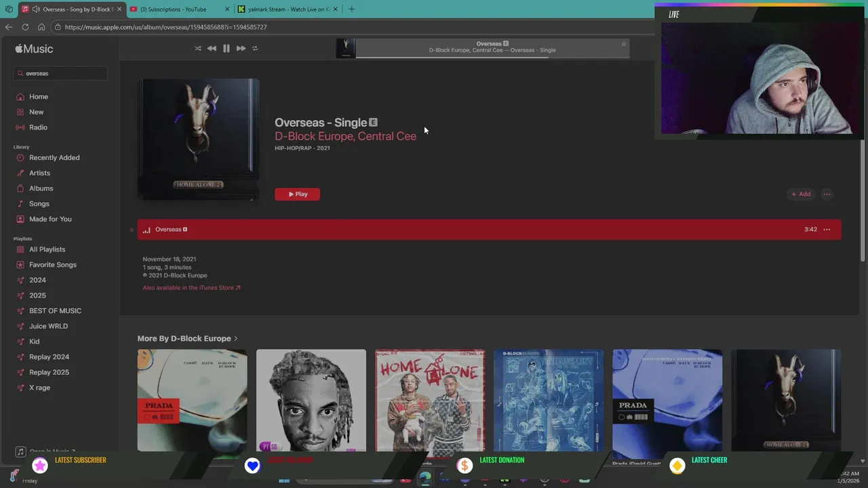Expand More By D-Block Europe section
Screen dimensions: 868x488
tap(187, 338)
